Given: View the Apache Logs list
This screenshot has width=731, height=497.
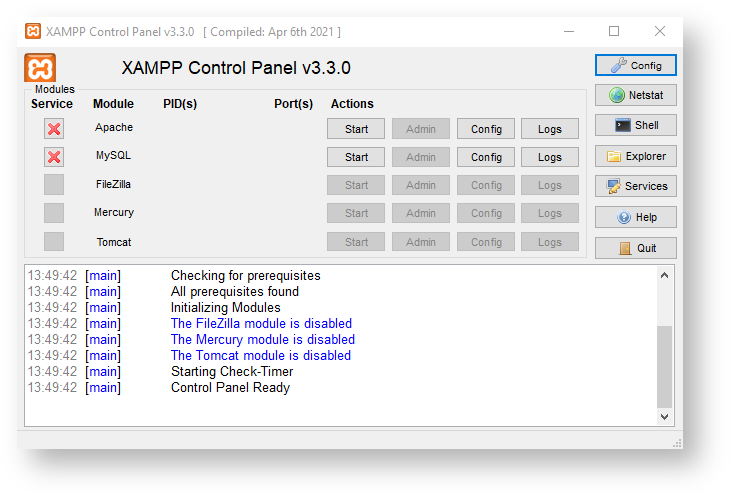Looking at the screenshot, I should tap(549, 129).
